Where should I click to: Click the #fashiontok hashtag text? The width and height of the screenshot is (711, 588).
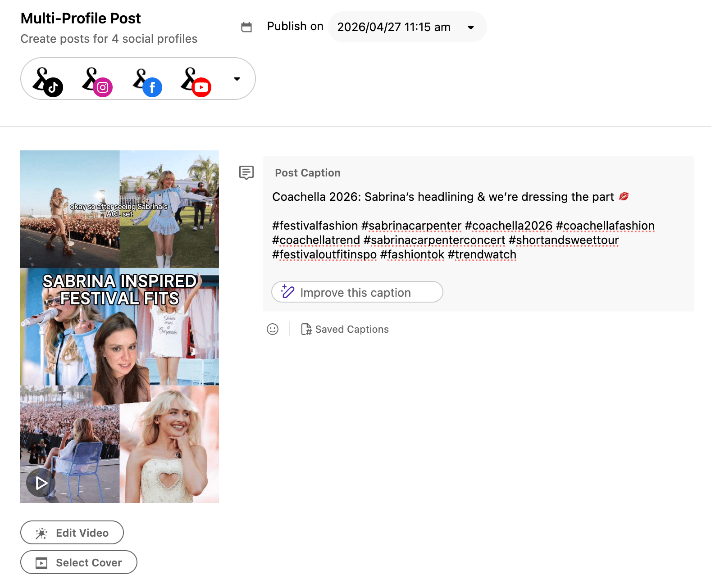pyautogui.click(x=412, y=254)
